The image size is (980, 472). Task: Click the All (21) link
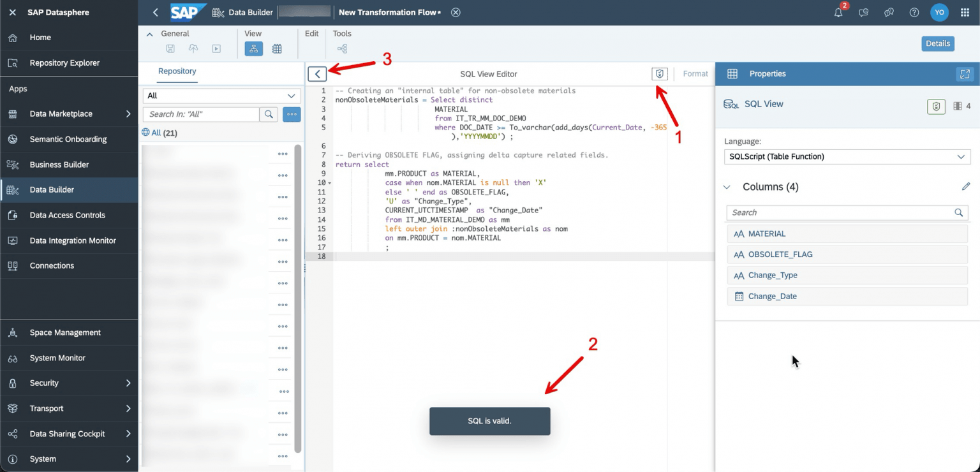[x=160, y=133]
